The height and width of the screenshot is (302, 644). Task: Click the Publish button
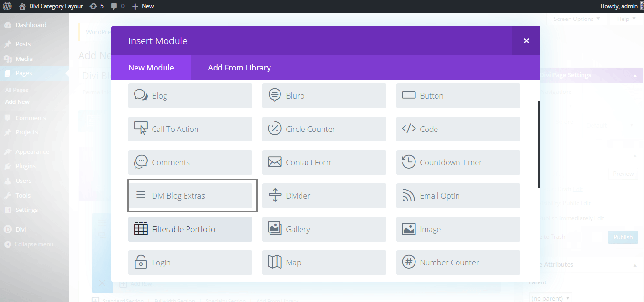click(623, 237)
